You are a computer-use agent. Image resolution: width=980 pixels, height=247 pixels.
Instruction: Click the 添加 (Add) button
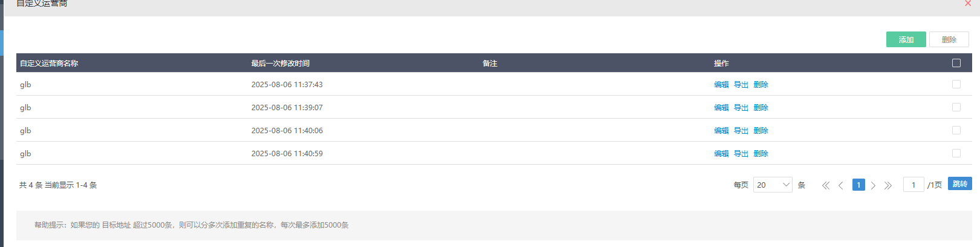click(906, 39)
